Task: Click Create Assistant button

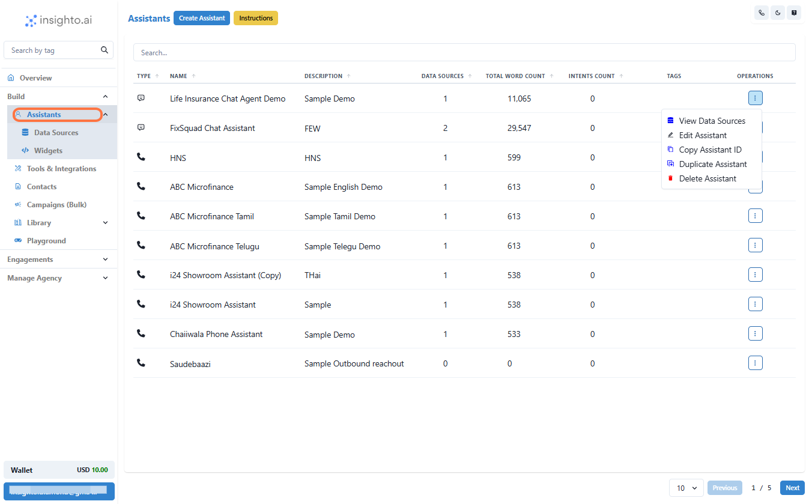Action: (x=202, y=18)
